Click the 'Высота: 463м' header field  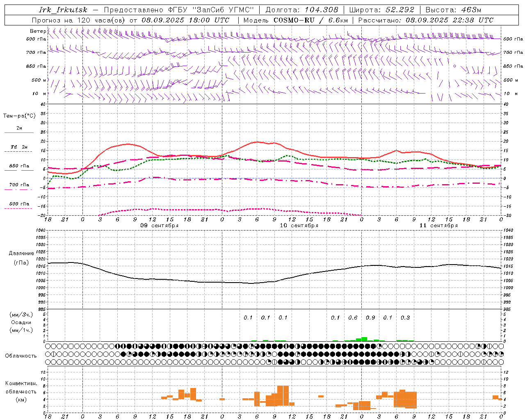(x=453, y=10)
